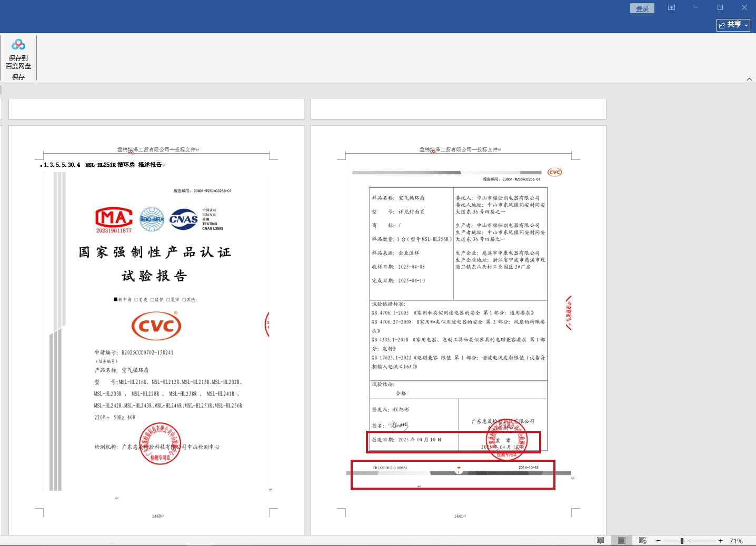The image size is (756, 546).
Task: Click '产品名称: 空气循环扇' on cover
Action: (x=122, y=370)
